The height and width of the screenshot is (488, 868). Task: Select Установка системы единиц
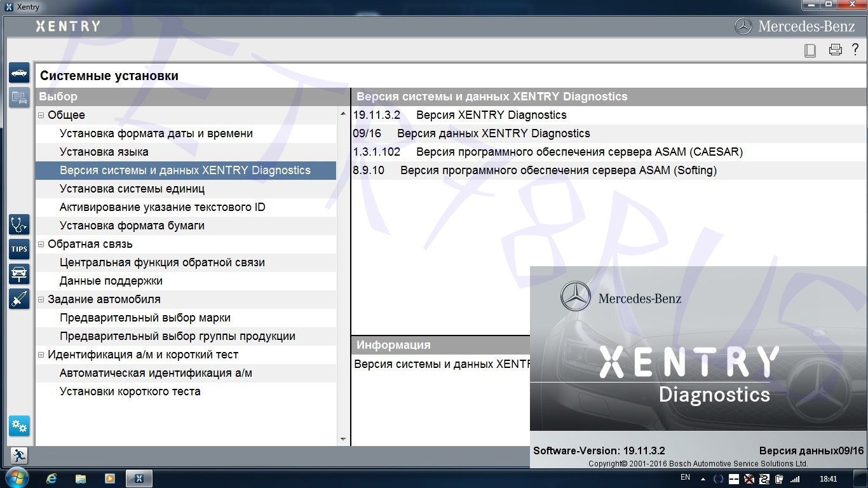(186, 189)
